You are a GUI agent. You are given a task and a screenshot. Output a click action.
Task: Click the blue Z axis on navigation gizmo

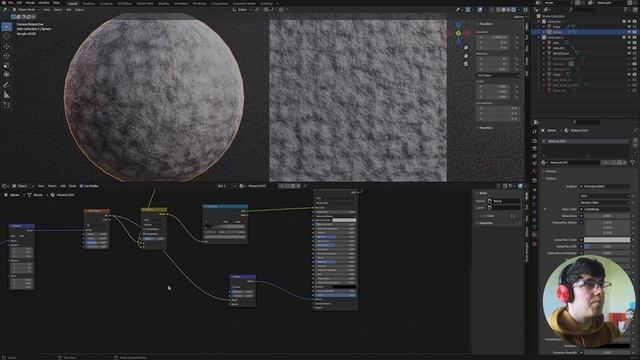click(x=458, y=25)
